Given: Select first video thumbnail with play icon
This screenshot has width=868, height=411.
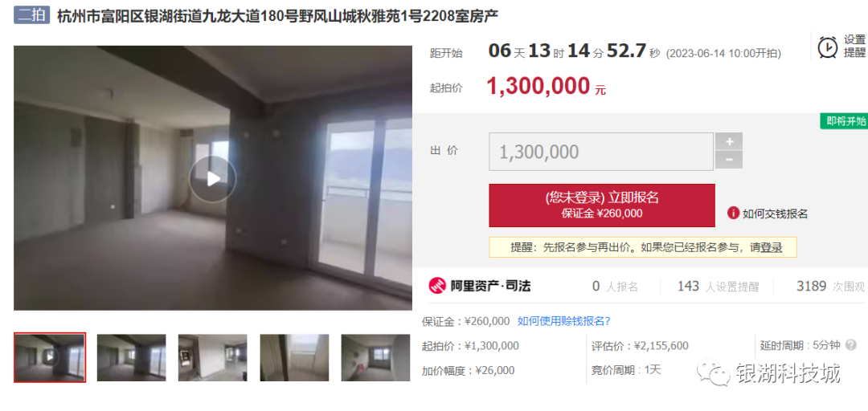Looking at the screenshot, I should coord(50,357).
